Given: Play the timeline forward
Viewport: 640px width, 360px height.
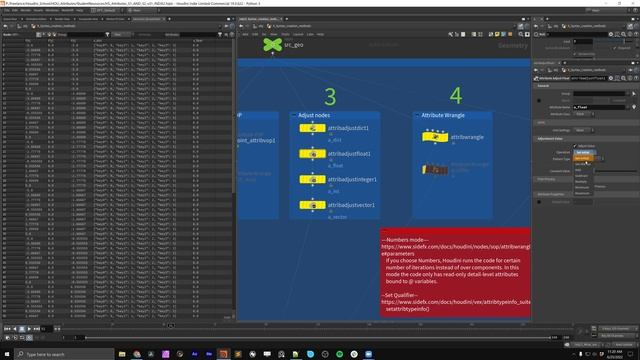Looking at the screenshot, I should [29, 329].
